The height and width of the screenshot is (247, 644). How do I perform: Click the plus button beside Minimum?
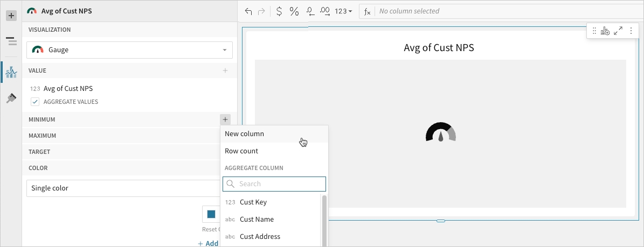tap(225, 119)
